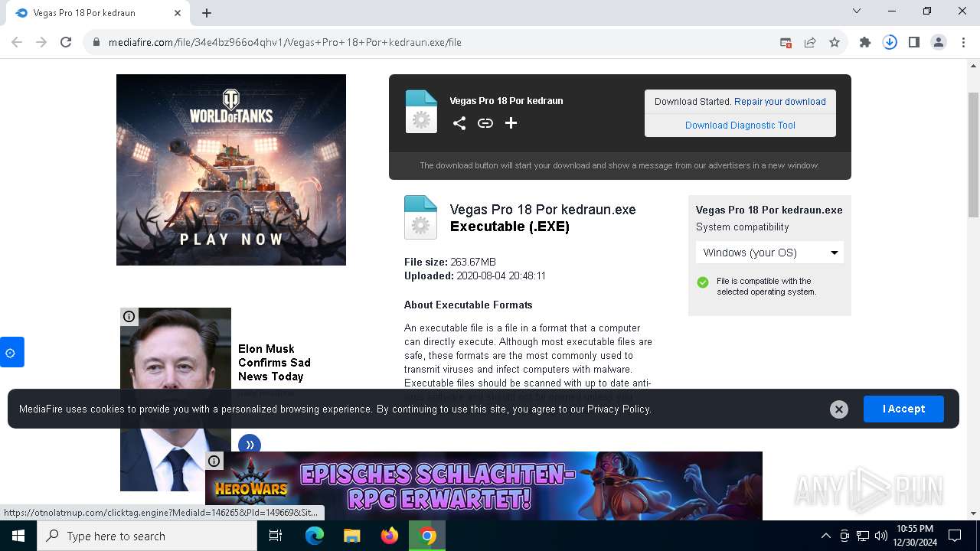
Task: Launch Microsoft Edge from taskbar
Action: [x=315, y=536]
